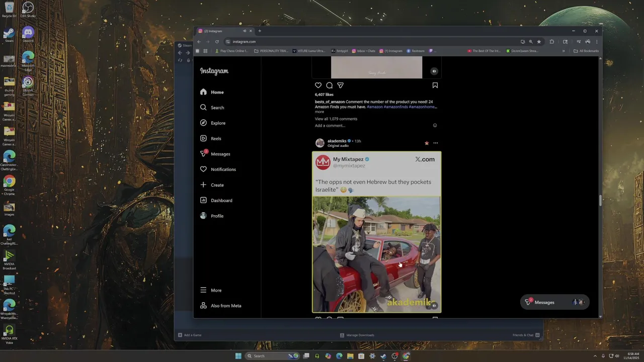Mute toggle on the bests_of_amazon video
This screenshot has width=644, height=362.
[434, 71]
